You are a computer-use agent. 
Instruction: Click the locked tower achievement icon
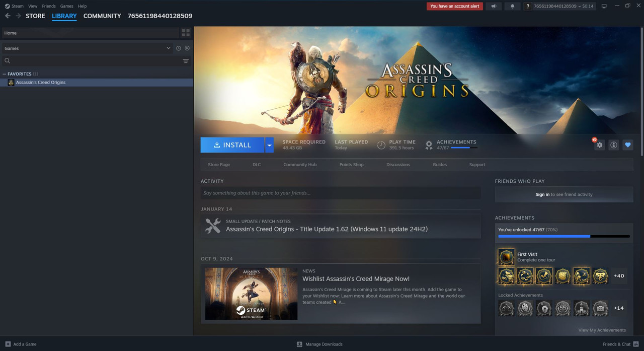(582, 308)
